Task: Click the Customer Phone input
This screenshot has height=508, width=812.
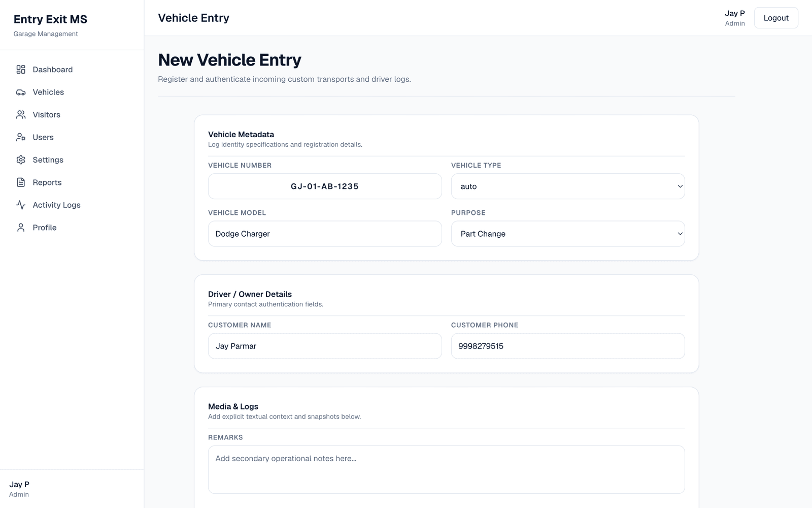Action: [x=568, y=346]
